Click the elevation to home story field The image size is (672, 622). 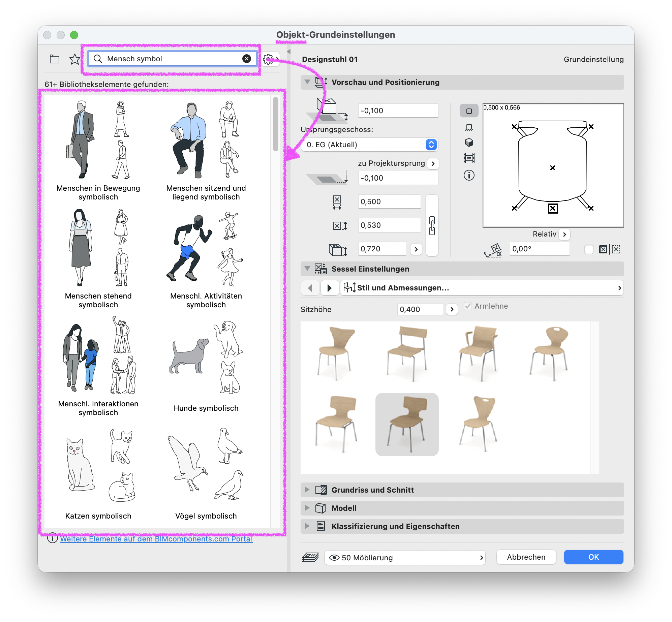tap(398, 111)
